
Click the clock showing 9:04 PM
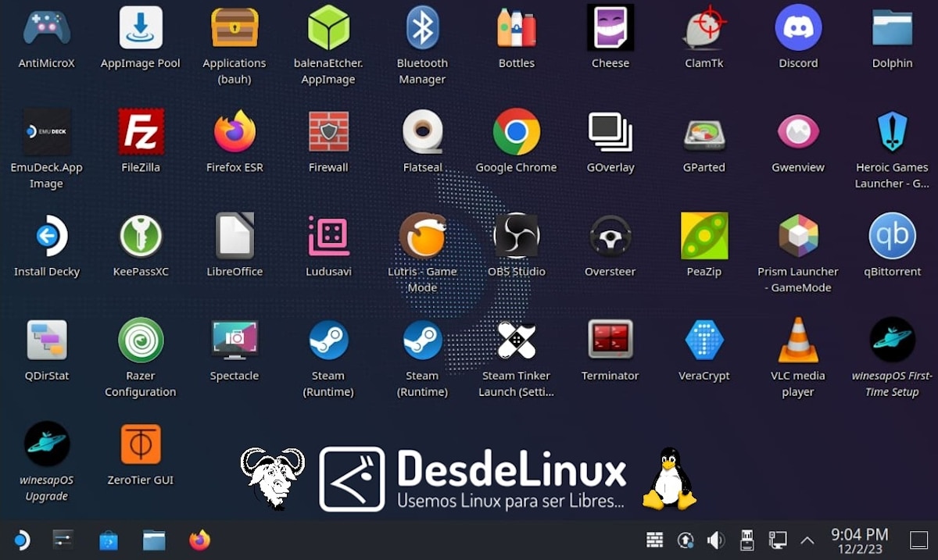859,540
